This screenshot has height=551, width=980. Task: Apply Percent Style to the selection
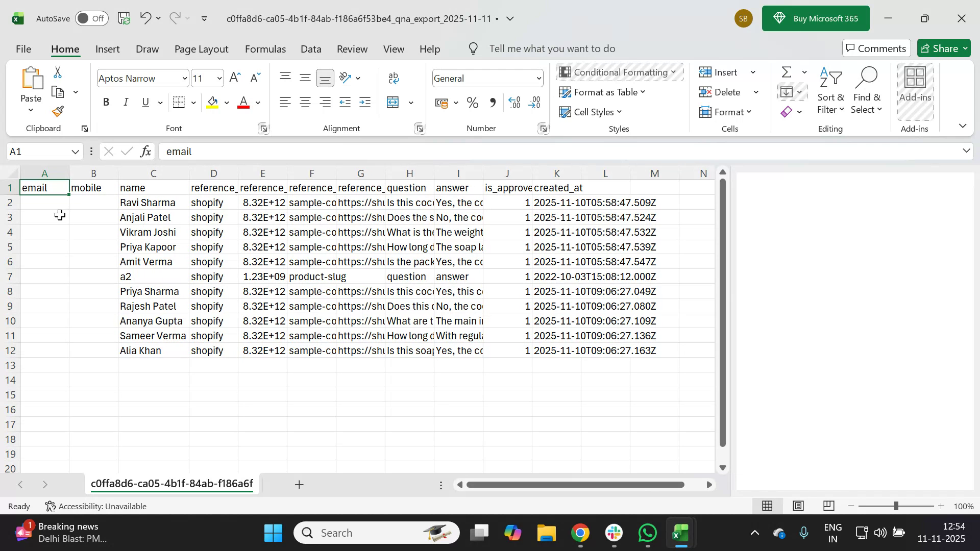click(x=472, y=103)
